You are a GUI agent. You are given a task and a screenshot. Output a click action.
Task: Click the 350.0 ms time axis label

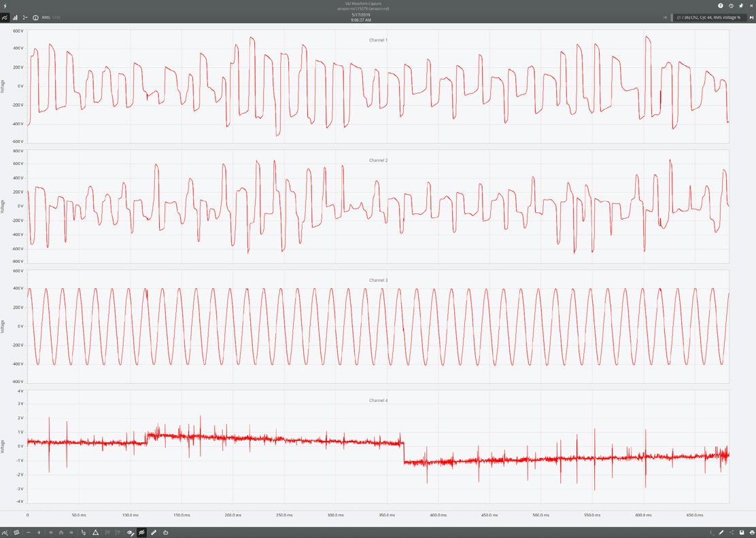(386, 515)
